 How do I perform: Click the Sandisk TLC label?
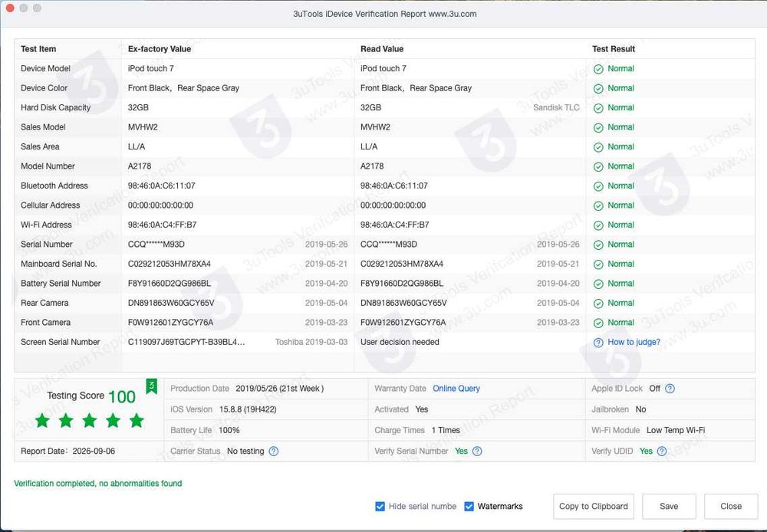[x=556, y=107]
